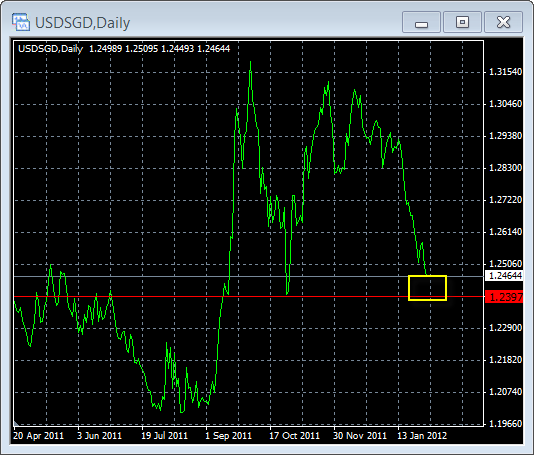Click the 1.29380 price scale label

click(x=505, y=136)
